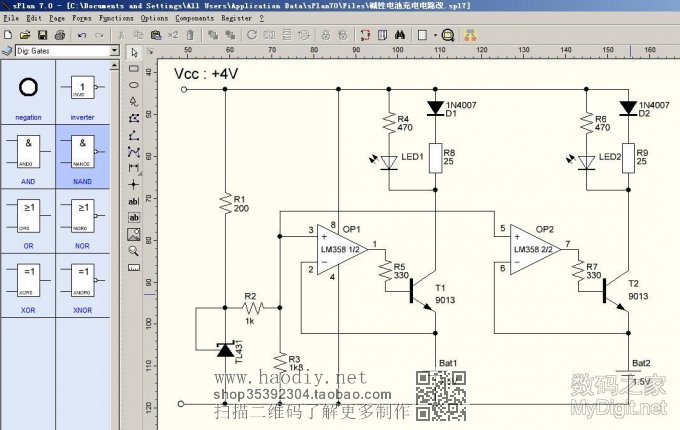Select the text label tool

pos(134,201)
